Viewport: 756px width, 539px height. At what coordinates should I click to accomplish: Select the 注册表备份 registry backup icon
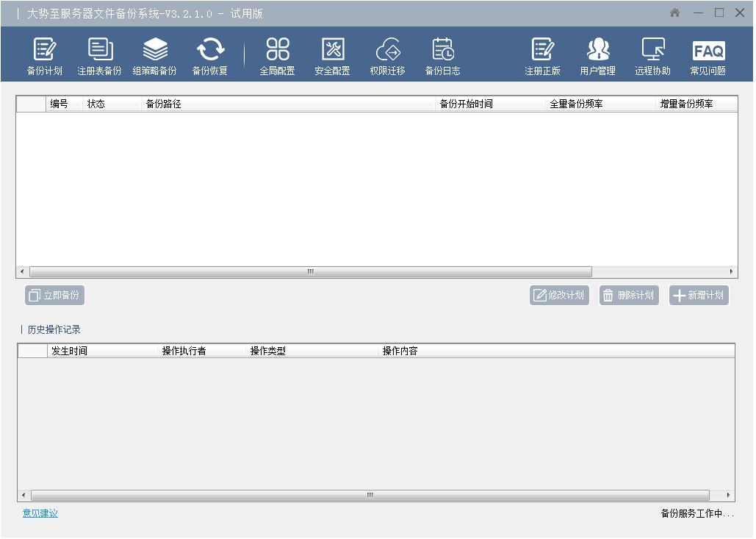[99, 57]
